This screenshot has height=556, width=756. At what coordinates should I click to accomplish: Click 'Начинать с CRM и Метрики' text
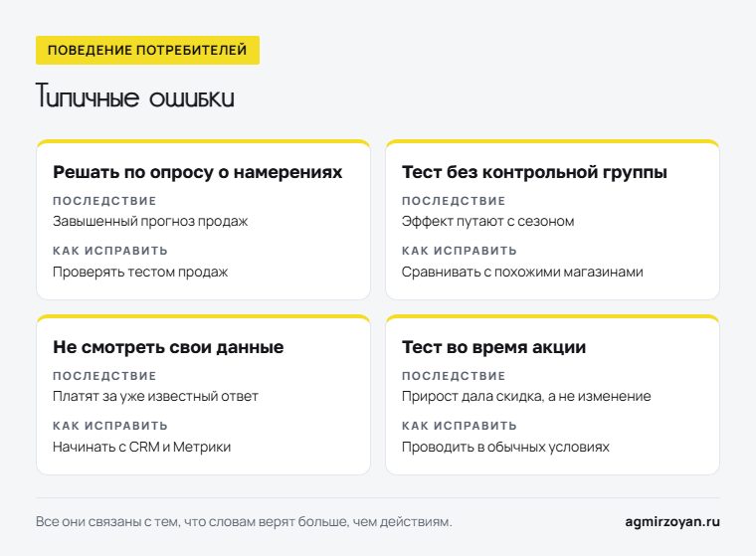[141, 447]
